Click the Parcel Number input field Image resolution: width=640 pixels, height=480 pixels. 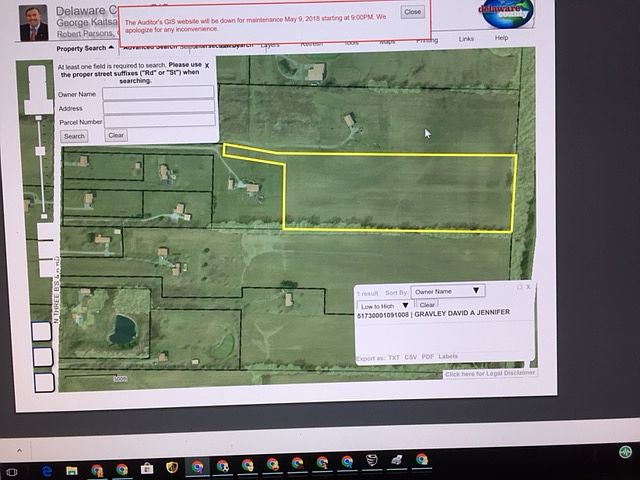click(158, 121)
